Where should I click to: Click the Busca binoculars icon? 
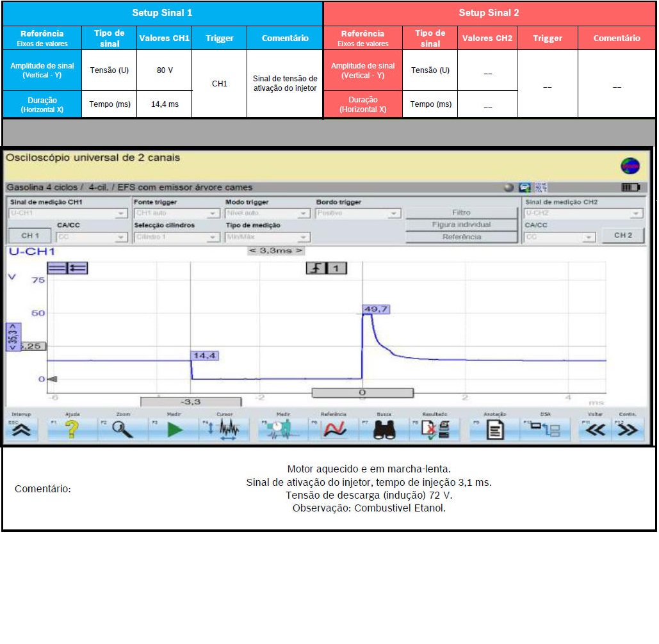coord(384,430)
